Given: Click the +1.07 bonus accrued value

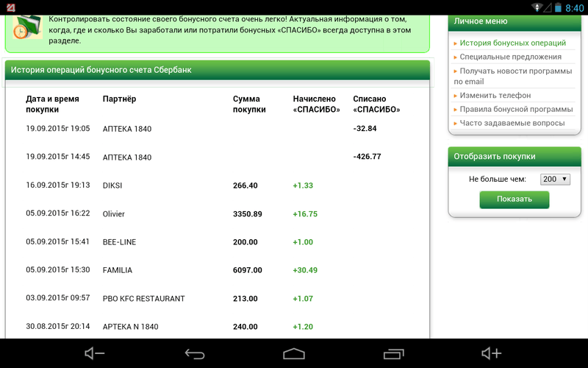Looking at the screenshot, I should pos(303,299).
